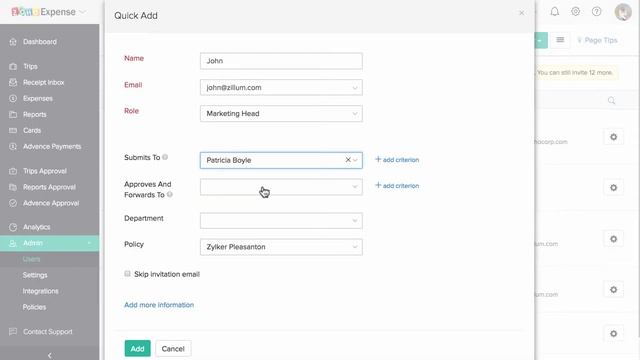Screen dimensions: 640x360
Task: Click the Admin user icon in sidebar
Action: click(13, 243)
